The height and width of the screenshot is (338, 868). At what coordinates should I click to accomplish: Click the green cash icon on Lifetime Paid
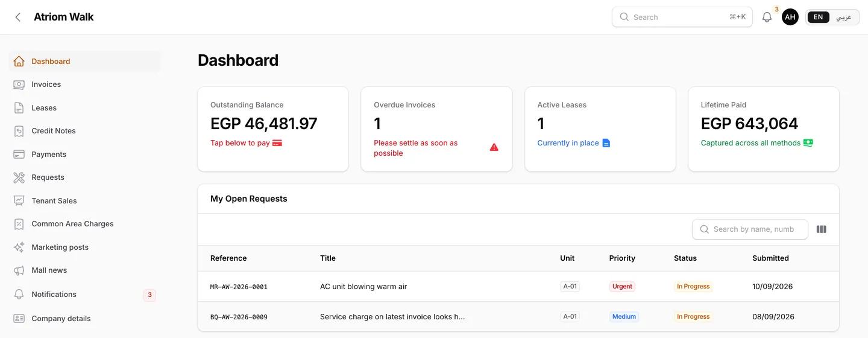(x=808, y=143)
